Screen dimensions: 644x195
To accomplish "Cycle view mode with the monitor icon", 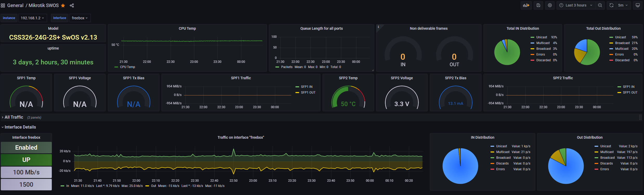I will pyautogui.click(x=638, y=5).
